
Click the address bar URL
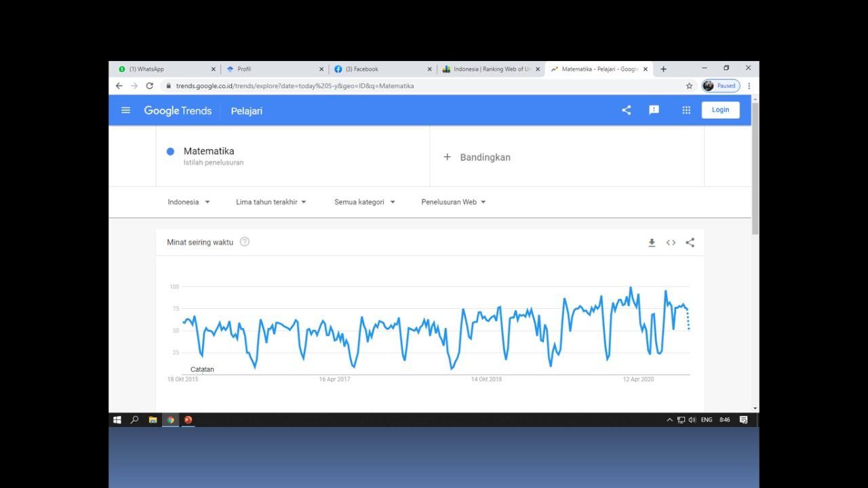click(295, 86)
